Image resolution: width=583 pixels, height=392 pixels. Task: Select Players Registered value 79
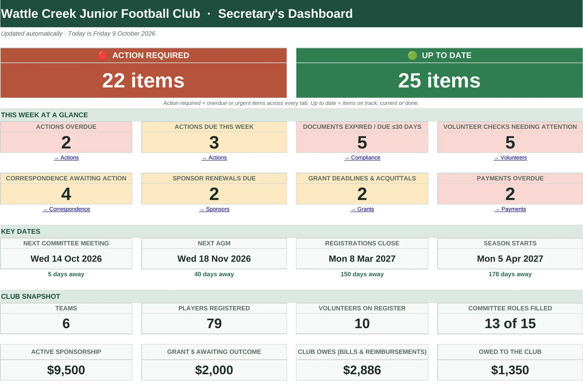214,324
